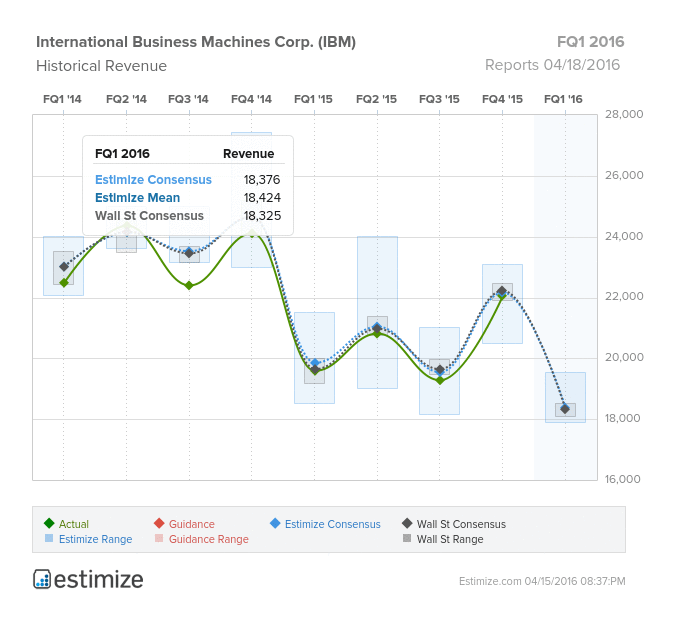Click the FQ3 '14 Wall St Consensus point
Image resolution: width=675 pixels, height=620 pixels.
point(189,253)
